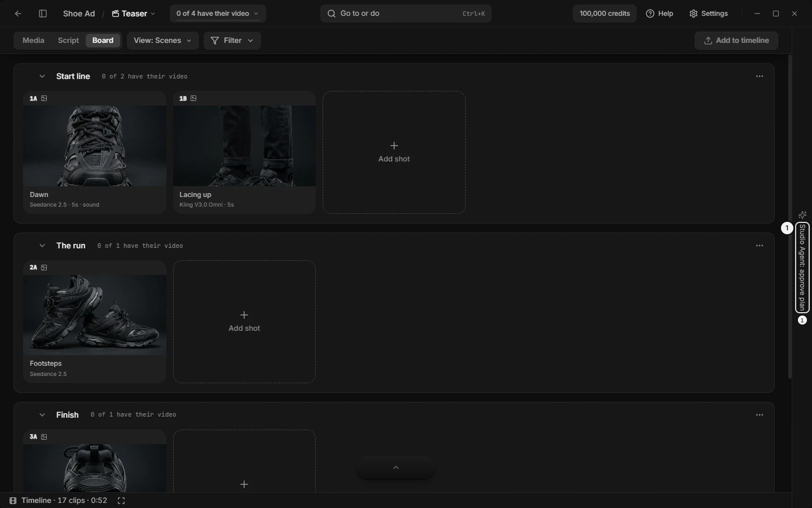Image resolution: width=812 pixels, height=508 pixels.
Task: Click Add to timeline button
Action: coord(736,41)
